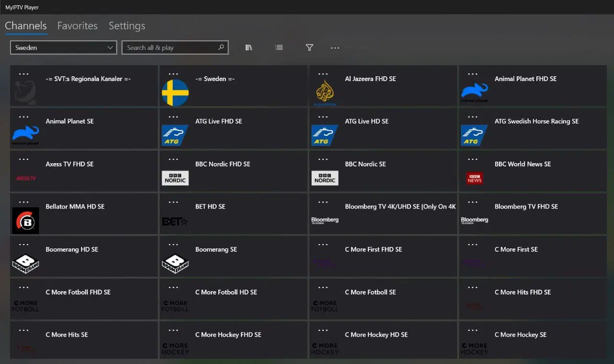Open ellipsis menu on BET HD SE tile
This screenshot has height=364, width=614.
click(173, 202)
